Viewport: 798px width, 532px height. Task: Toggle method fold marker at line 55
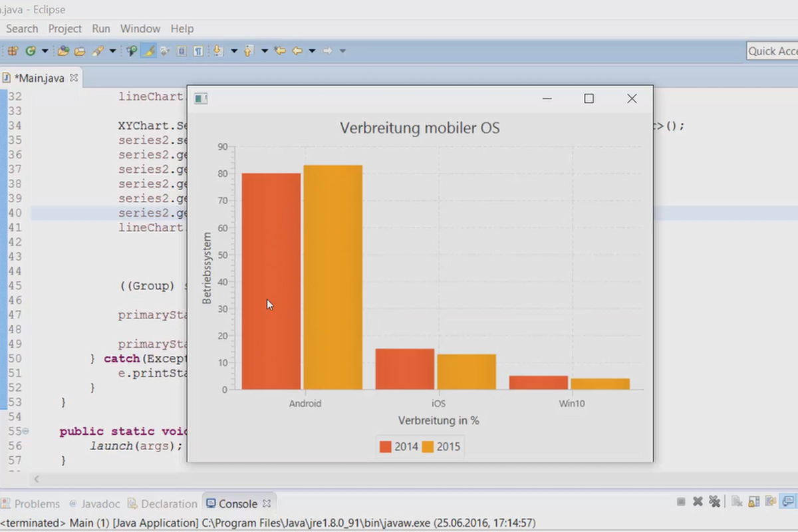[x=26, y=432]
